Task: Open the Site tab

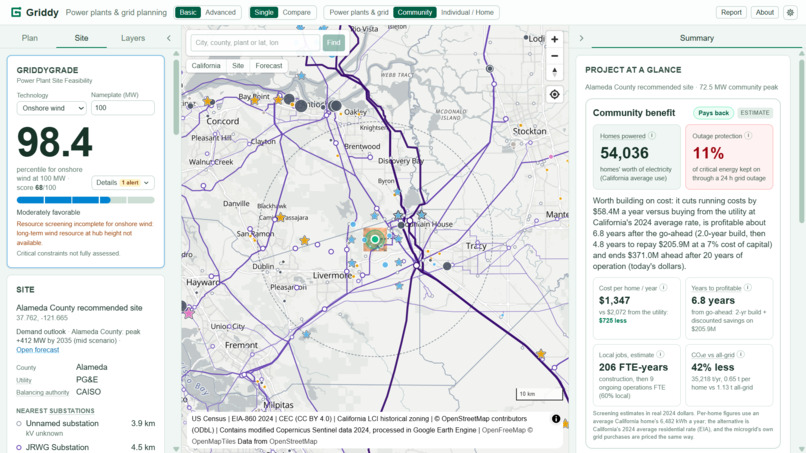Action: pyautogui.click(x=81, y=38)
